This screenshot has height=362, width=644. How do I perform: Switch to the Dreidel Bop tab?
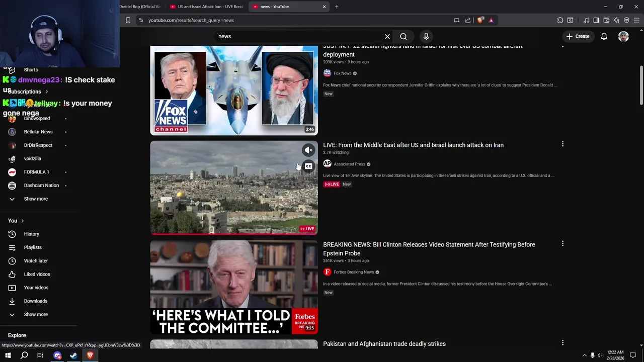(141, 7)
